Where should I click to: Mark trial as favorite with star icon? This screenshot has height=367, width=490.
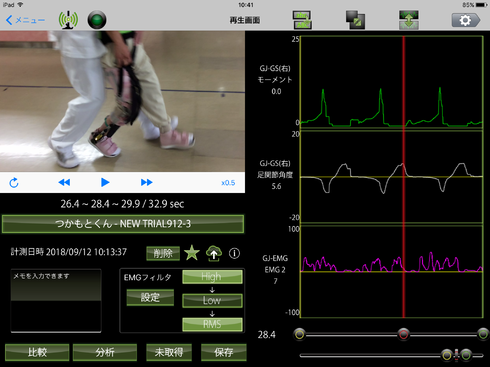tap(192, 253)
